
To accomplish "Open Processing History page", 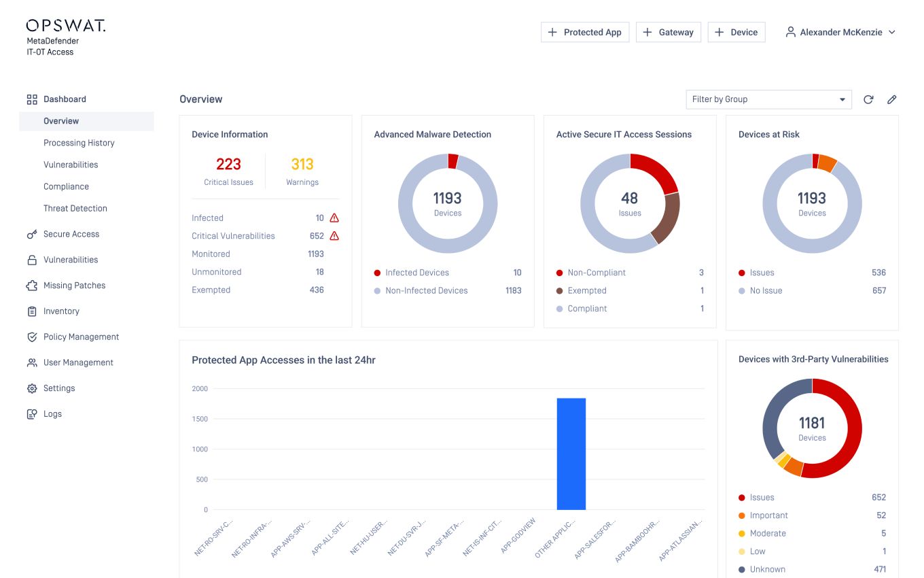I will tap(79, 143).
